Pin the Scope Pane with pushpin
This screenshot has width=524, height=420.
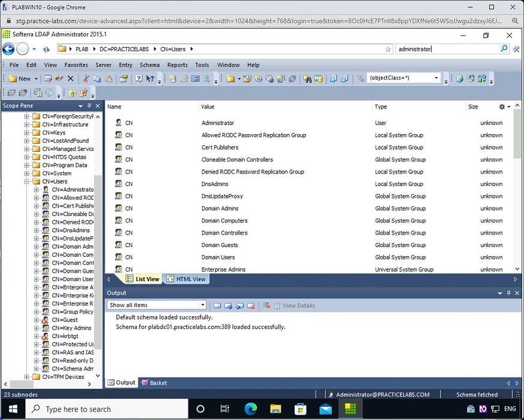[89, 105]
